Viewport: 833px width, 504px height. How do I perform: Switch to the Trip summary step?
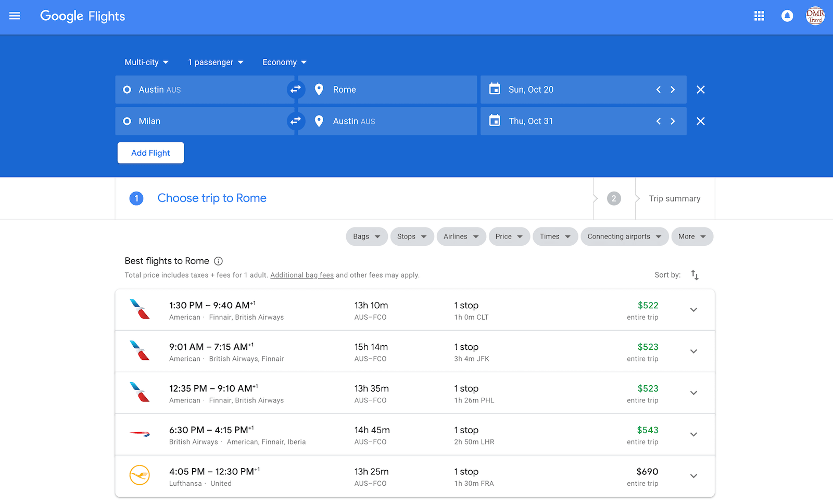674,198
